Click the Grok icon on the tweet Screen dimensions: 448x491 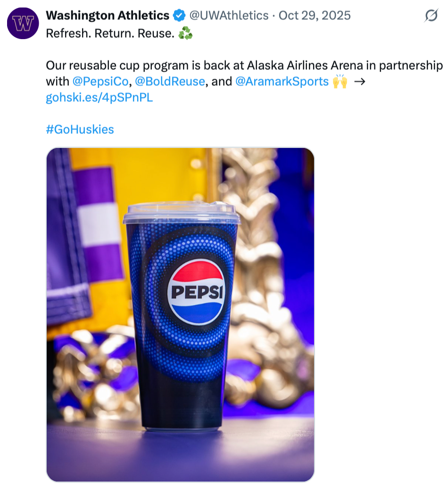431,16
